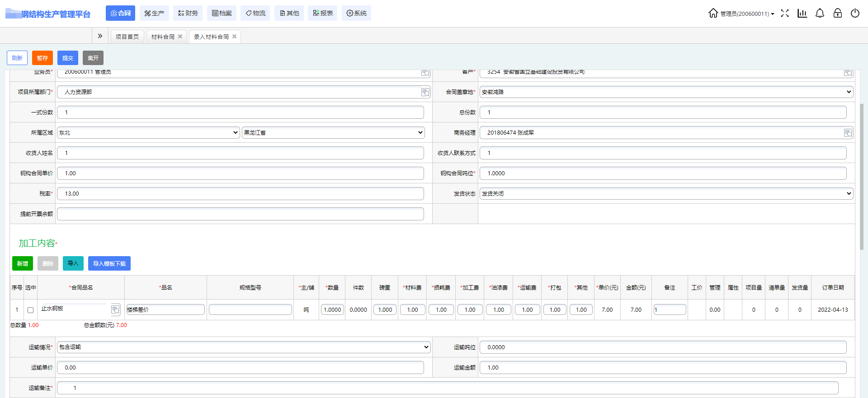Image resolution: width=868 pixels, height=398 pixels.
Task: Click the empty 规格型号 field in row 1
Action: tap(250, 309)
